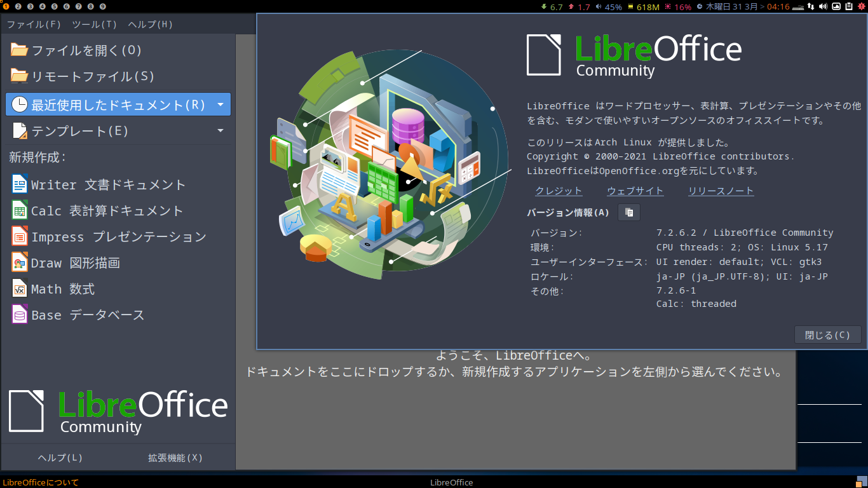868x488 pixels.
Task: Click the 04:16 clock
Action: [x=778, y=7]
